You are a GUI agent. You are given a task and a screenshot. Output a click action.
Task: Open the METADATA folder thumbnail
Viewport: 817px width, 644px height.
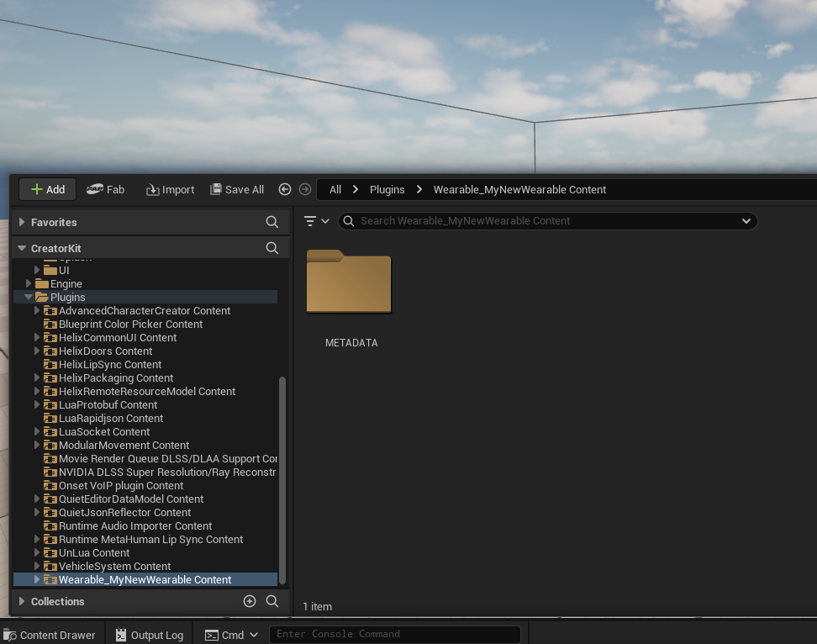pyautogui.click(x=349, y=282)
